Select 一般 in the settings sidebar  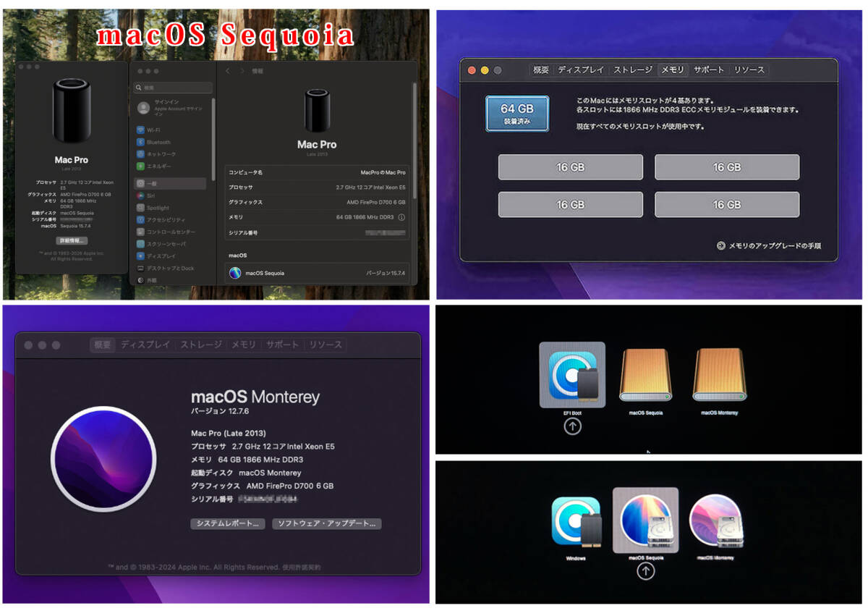tap(171, 184)
